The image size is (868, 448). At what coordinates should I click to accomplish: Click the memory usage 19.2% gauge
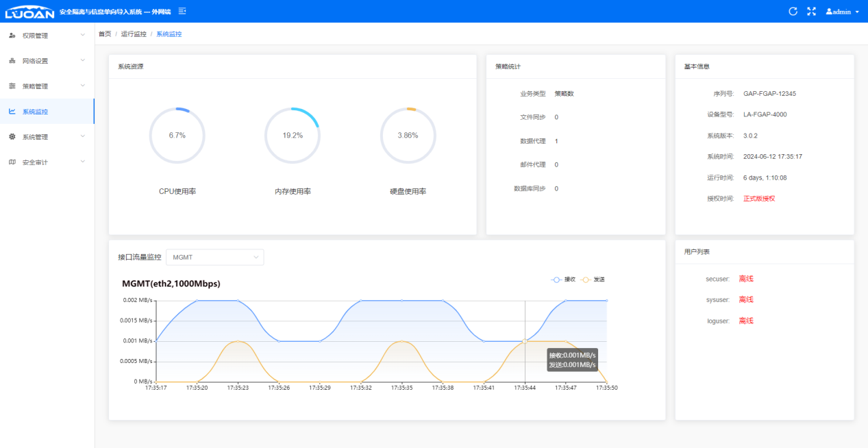[292, 135]
